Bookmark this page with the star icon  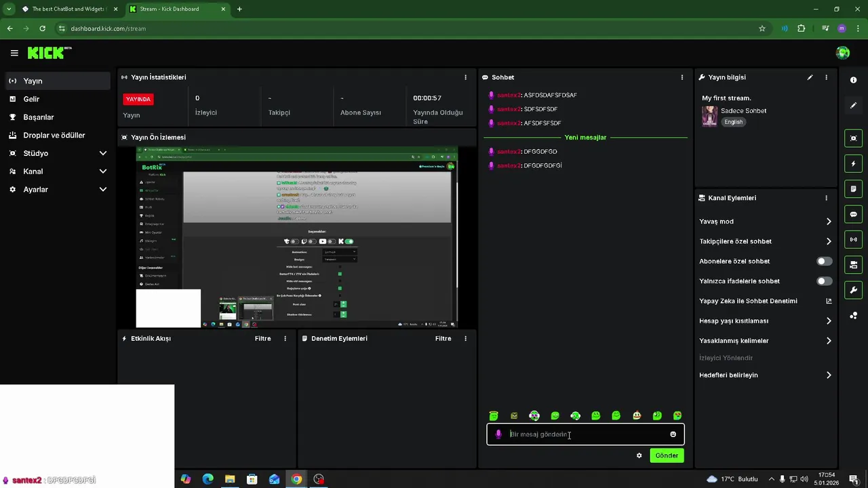[762, 28]
